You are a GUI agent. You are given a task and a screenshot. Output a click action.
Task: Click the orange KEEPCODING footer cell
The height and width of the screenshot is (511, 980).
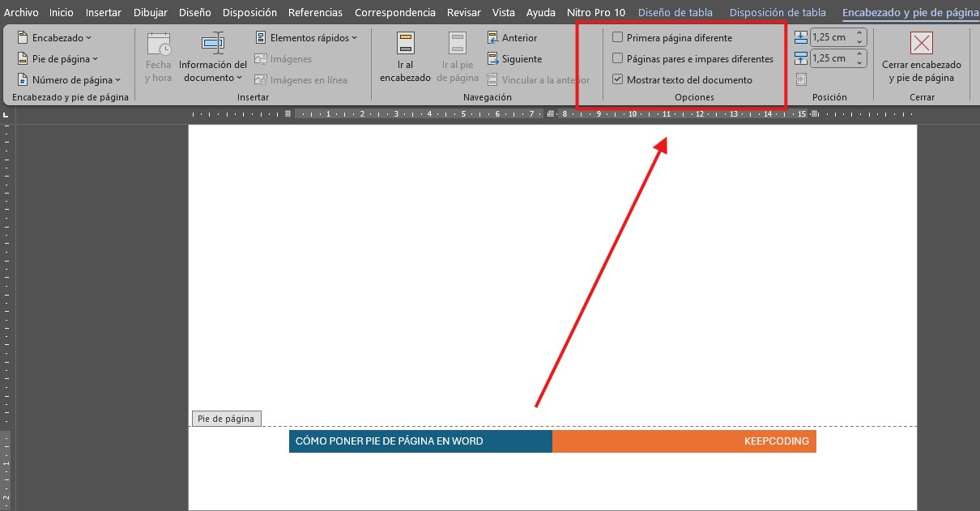(684, 441)
